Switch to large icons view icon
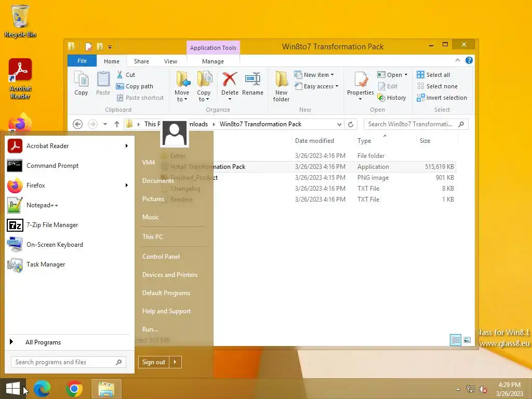Viewport: 532px width, 399px height. click(467, 340)
